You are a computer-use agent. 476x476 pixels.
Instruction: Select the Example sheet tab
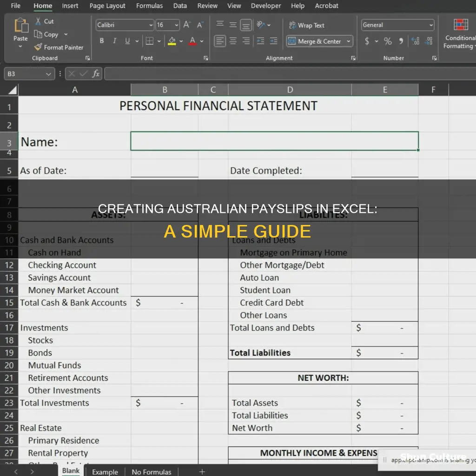105,472
